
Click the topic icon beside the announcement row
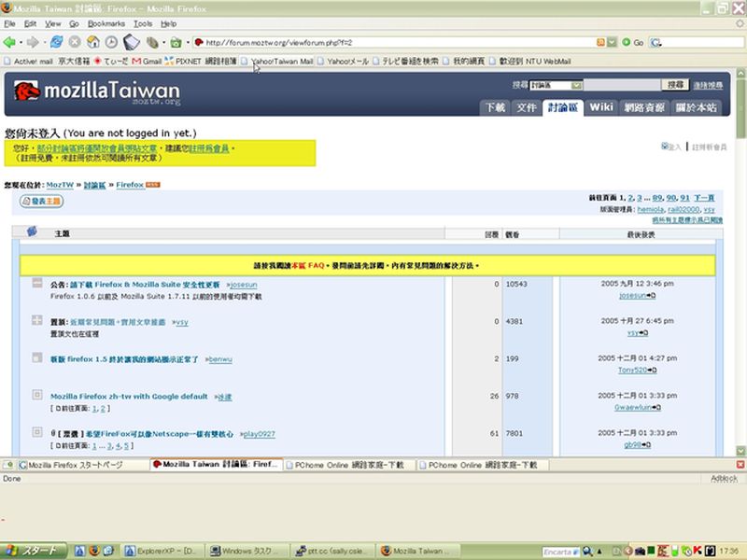37,283
